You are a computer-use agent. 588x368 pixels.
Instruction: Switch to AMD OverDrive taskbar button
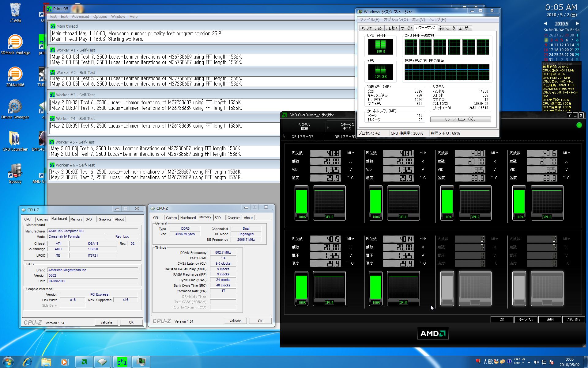84,362
